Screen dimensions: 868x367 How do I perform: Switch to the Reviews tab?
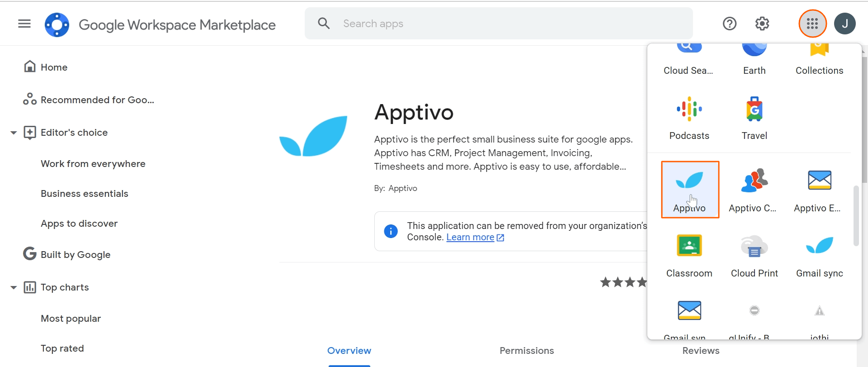click(701, 351)
